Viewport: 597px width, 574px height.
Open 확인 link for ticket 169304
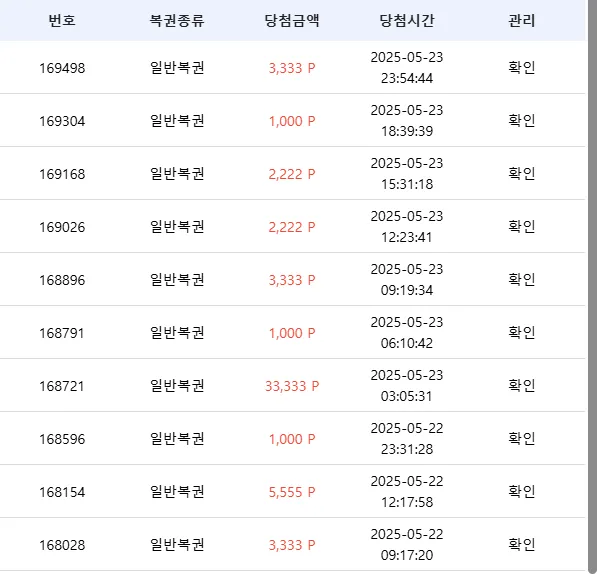[522, 121]
